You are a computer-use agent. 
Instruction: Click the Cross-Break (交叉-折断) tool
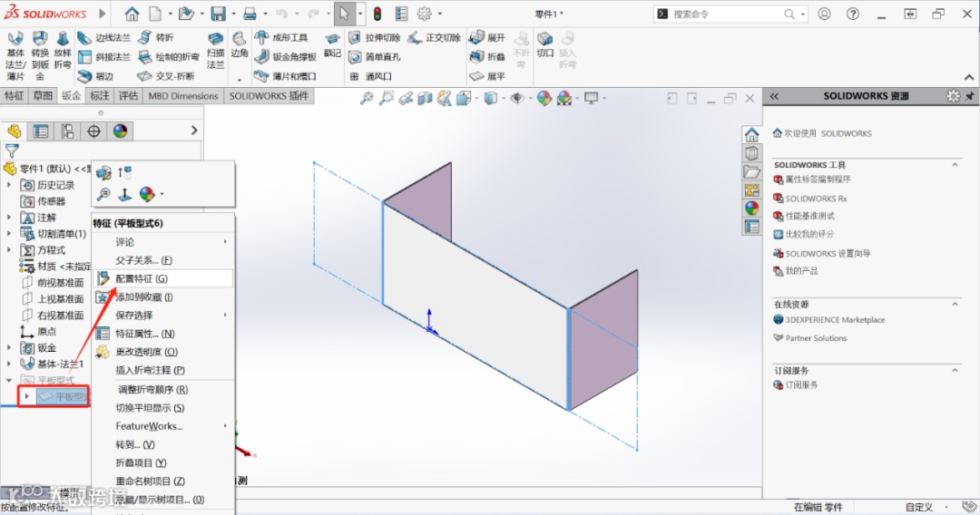coord(166,76)
